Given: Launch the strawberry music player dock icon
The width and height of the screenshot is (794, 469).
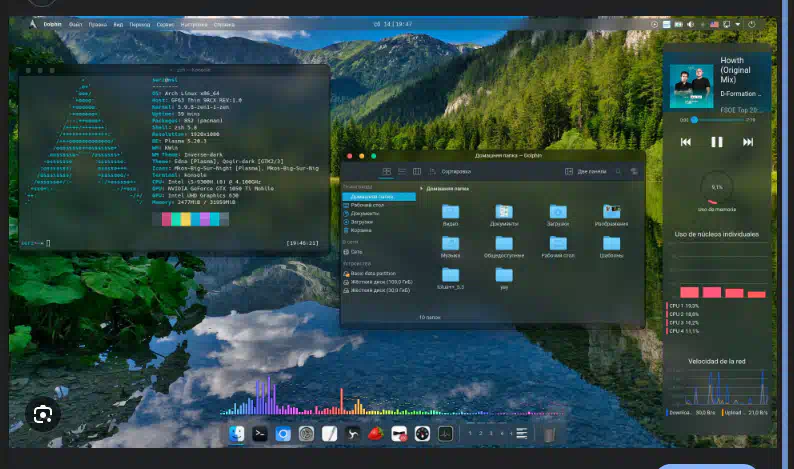Looking at the screenshot, I should (x=376, y=434).
